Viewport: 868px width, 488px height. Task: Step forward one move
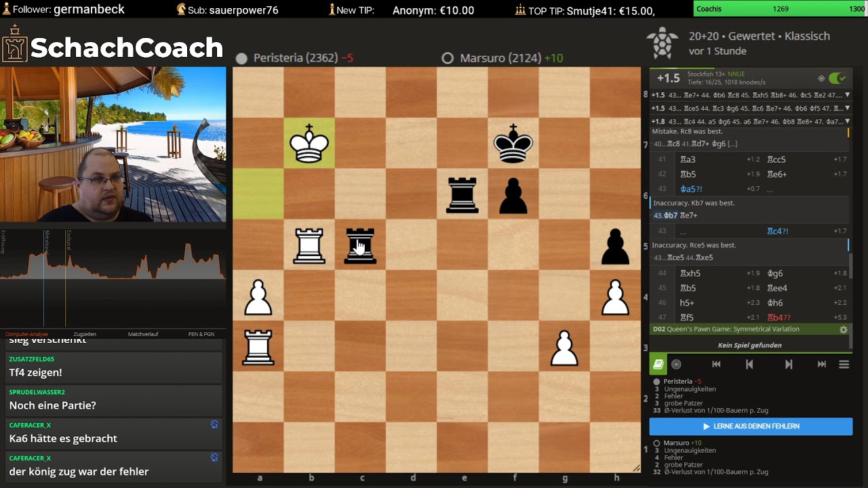coord(788,364)
